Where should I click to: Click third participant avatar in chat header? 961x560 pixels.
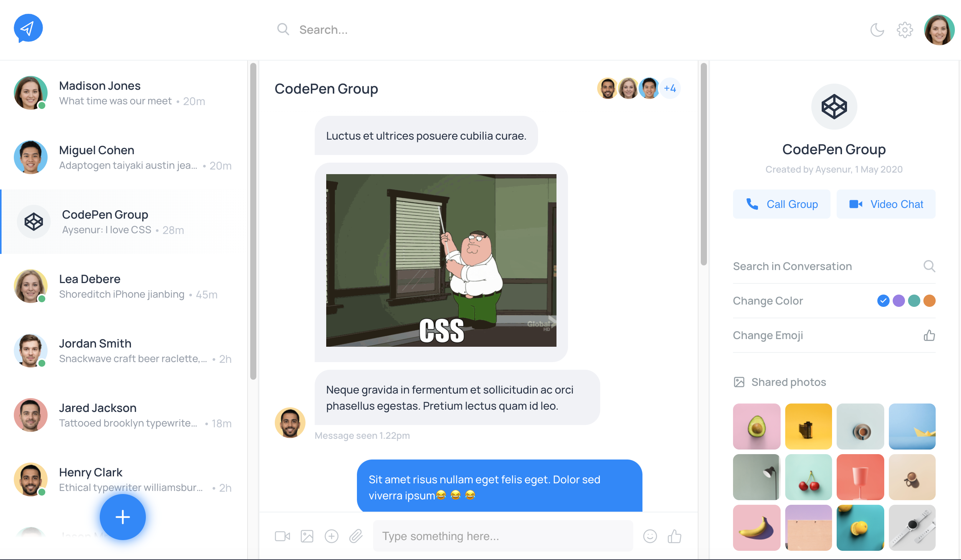pyautogui.click(x=649, y=88)
